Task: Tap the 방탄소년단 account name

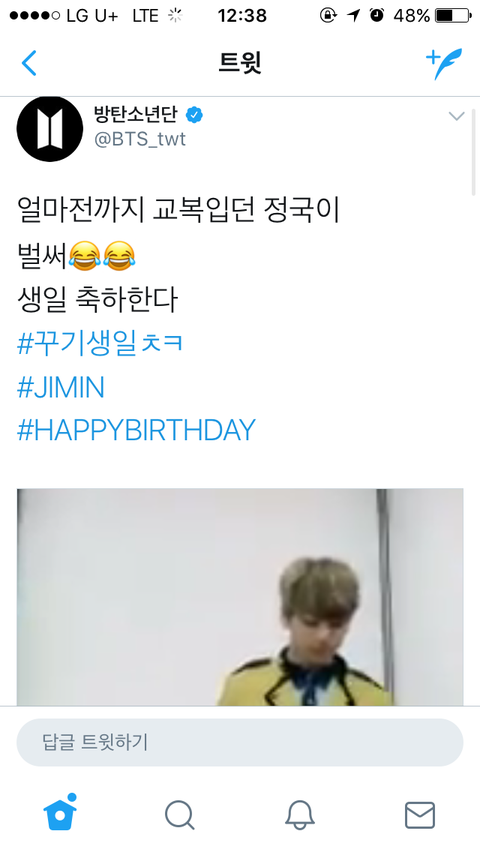Action: 136,114
